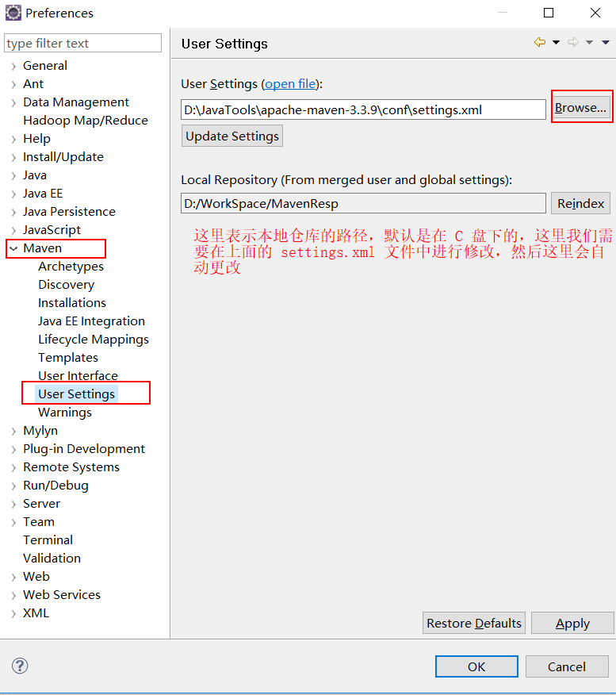
Task: Expand the Team node
Action: pyautogui.click(x=13, y=522)
